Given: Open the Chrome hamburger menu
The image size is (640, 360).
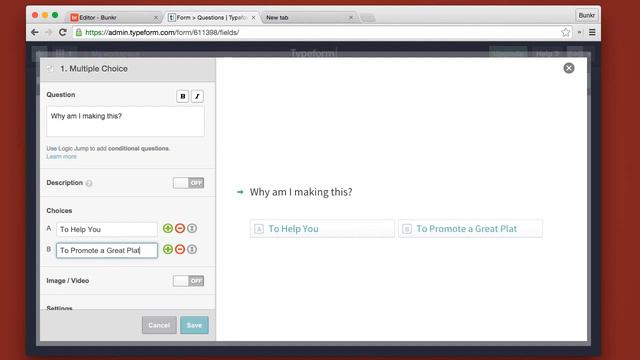Looking at the screenshot, I should coord(592,32).
